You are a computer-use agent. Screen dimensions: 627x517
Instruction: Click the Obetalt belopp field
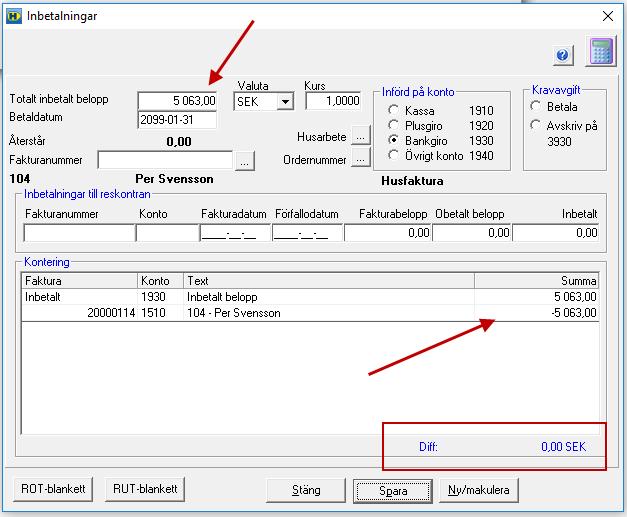click(x=472, y=233)
